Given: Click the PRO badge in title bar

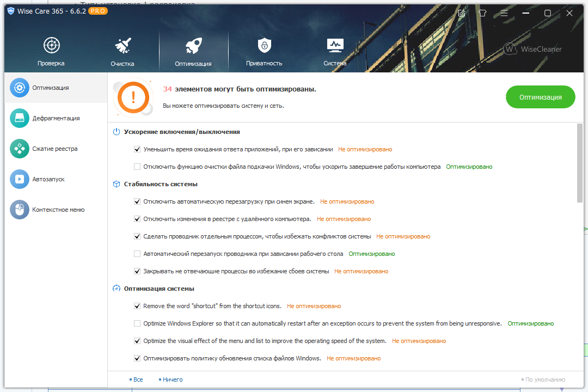Looking at the screenshot, I should (x=98, y=11).
